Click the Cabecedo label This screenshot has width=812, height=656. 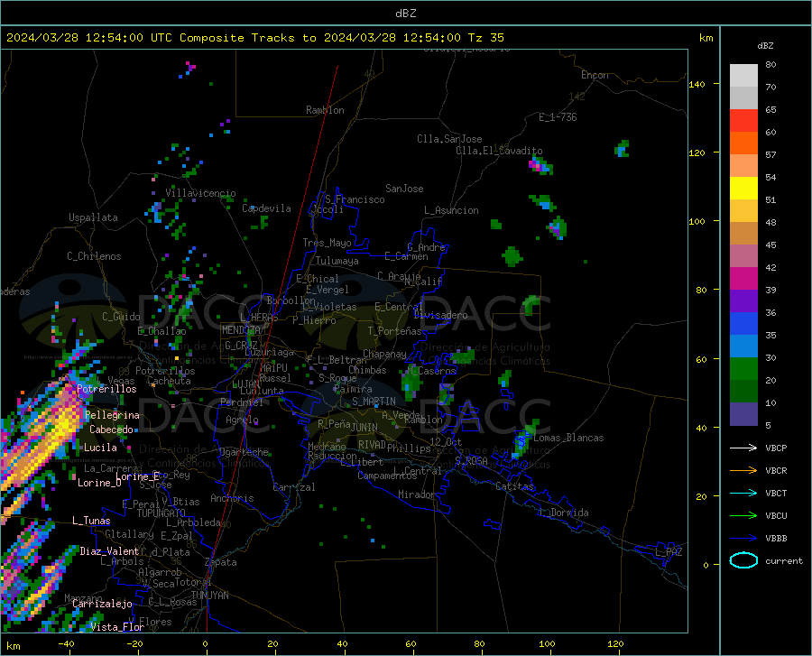click(x=111, y=430)
